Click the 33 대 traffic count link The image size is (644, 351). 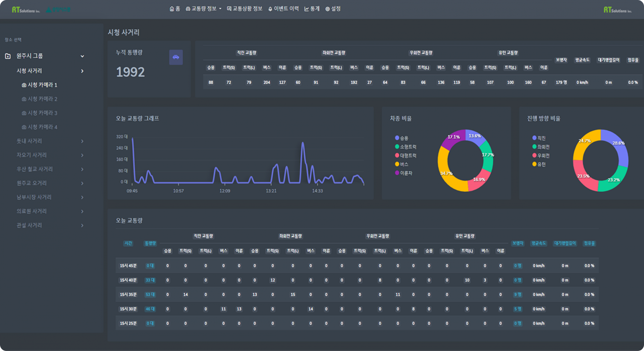[150, 280]
